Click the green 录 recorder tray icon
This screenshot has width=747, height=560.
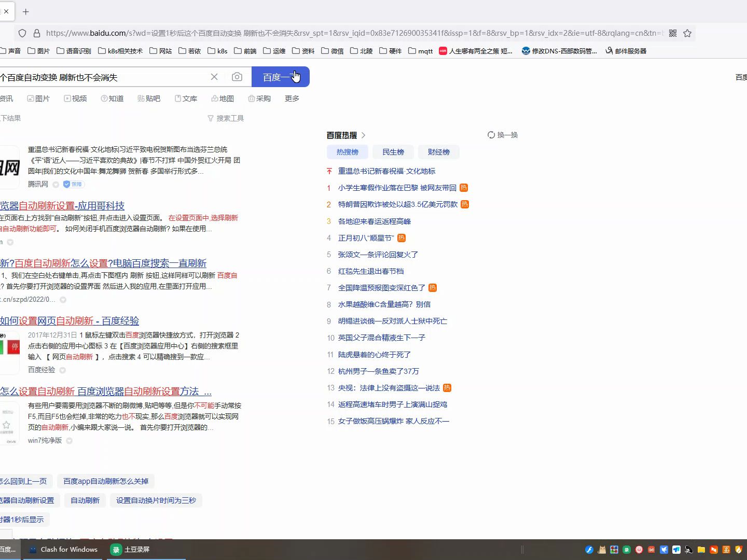[627, 550]
